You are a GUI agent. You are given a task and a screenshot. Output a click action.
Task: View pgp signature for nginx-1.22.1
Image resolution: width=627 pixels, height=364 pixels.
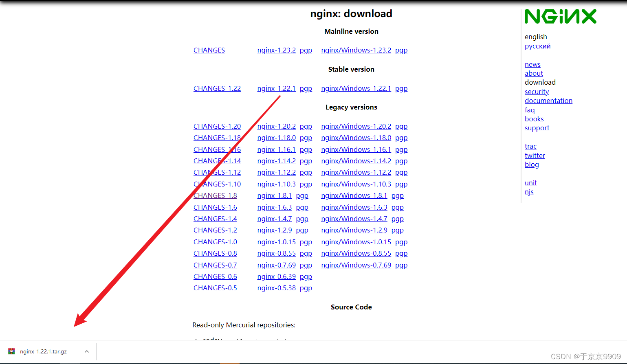306,88
